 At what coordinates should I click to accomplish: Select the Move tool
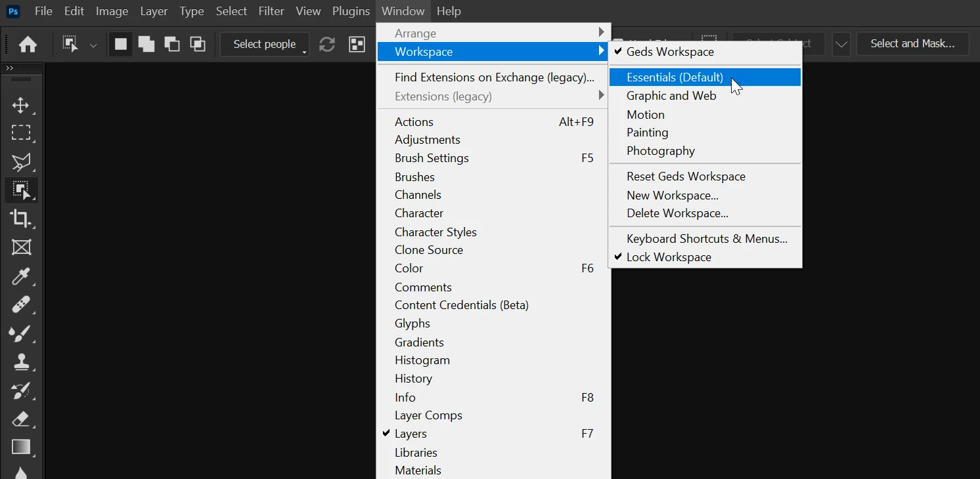[x=21, y=105]
